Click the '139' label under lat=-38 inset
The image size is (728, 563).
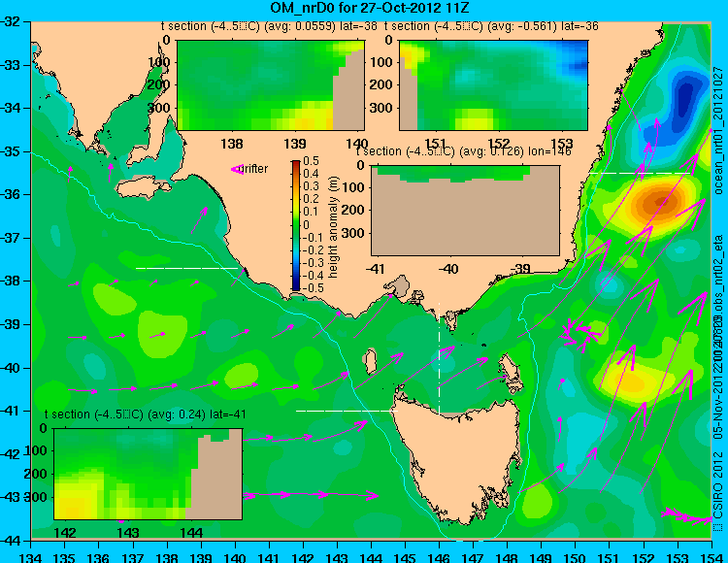(x=295, y=144)
